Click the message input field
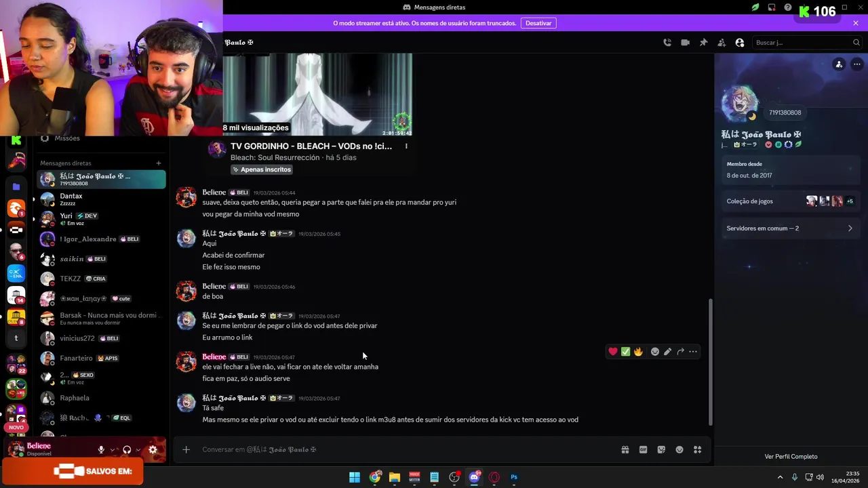The height and width of the screenshot is (488, 868). (x=407, y=449)
